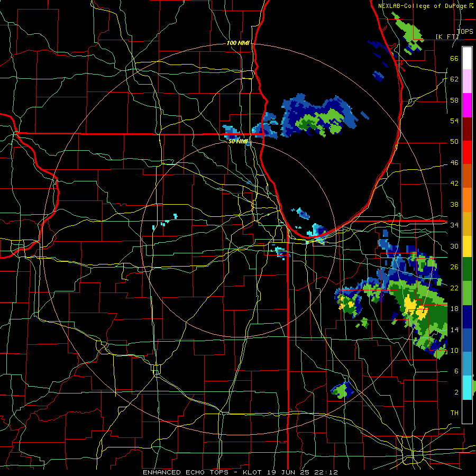Click the 10 value on the scale
Viewport: 476px width, 476px height.
(454, 350)
